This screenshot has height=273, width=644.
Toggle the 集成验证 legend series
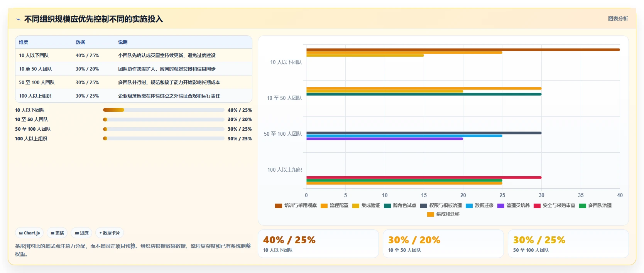coord(366,206)
